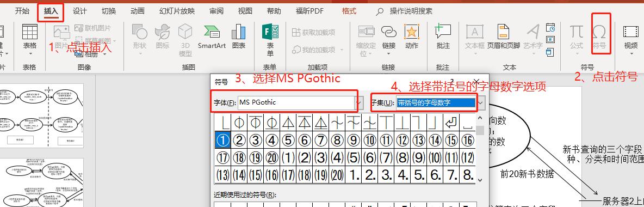The image size is (644, 207).
Task: Click the 我的加载项 icon
Action: click(x=296, y=50)
